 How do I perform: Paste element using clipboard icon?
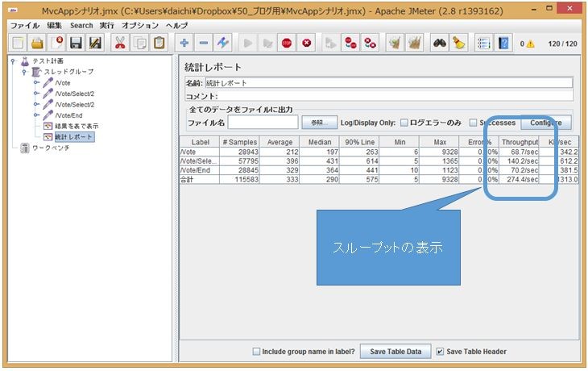pos(159,44)
